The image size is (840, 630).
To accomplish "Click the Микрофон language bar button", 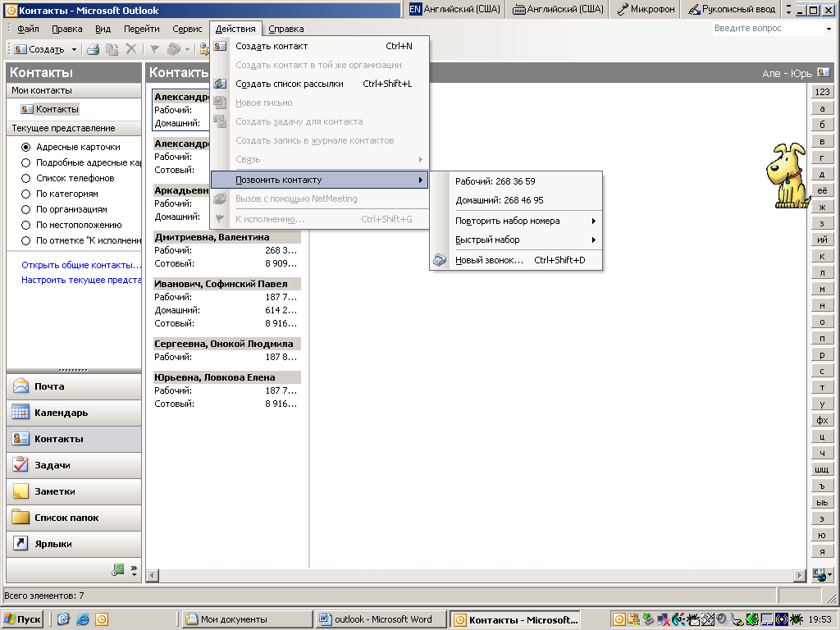I will [x=646, y=9].
